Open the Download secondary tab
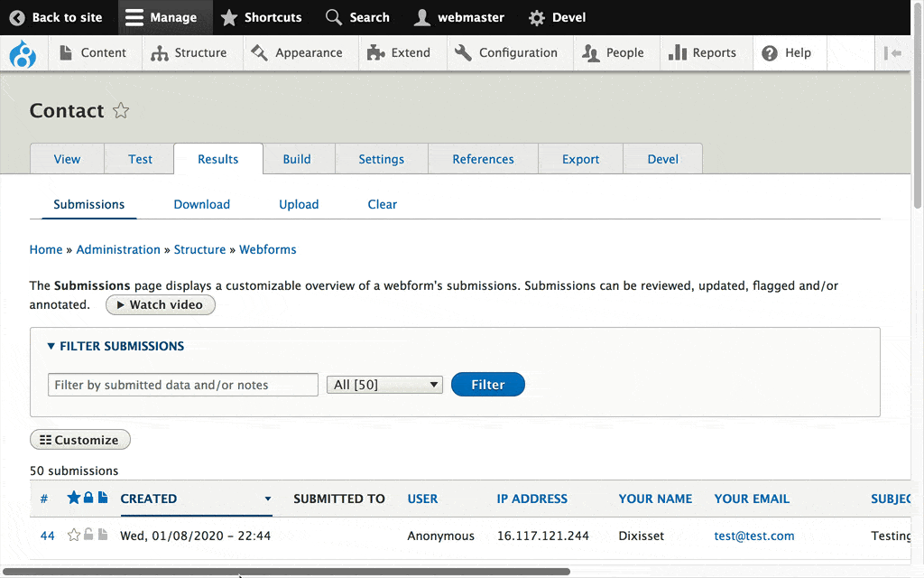 pos(201,205)
